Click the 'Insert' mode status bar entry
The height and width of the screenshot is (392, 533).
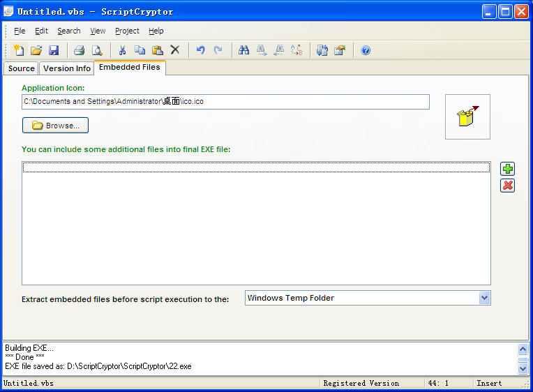489,383
